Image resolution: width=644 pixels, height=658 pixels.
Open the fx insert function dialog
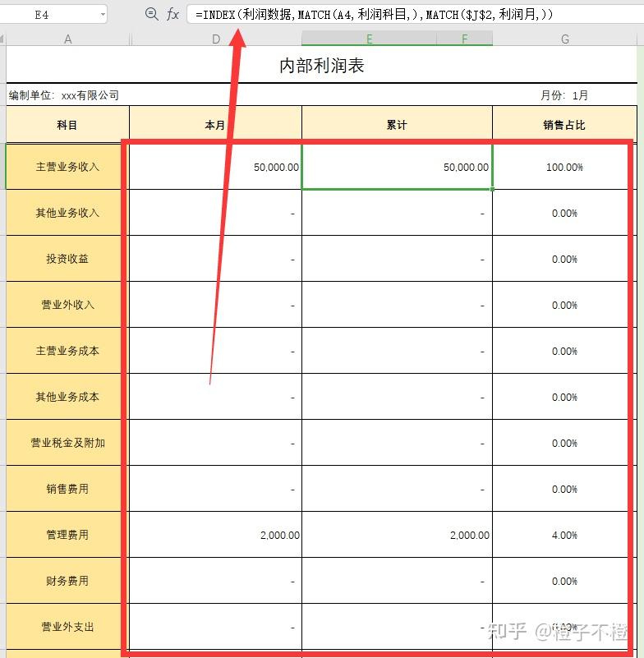[x=172, y=14]
